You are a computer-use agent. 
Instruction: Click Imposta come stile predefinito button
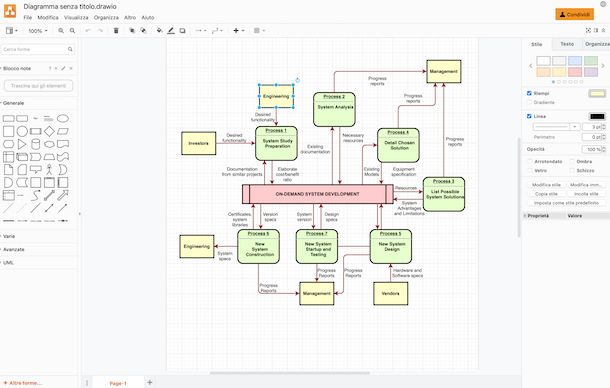point(566,203)
